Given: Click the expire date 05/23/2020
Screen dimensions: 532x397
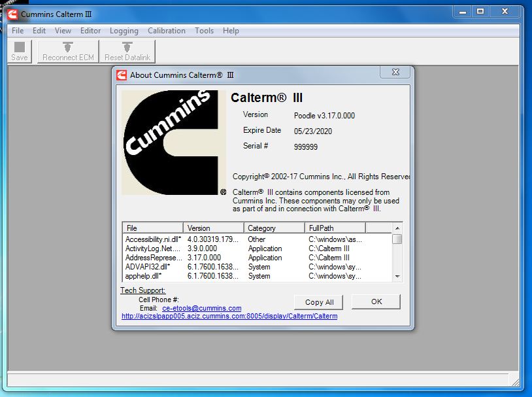Looking at the screenshot, I should pyautogui.click(x=313, y=131).
